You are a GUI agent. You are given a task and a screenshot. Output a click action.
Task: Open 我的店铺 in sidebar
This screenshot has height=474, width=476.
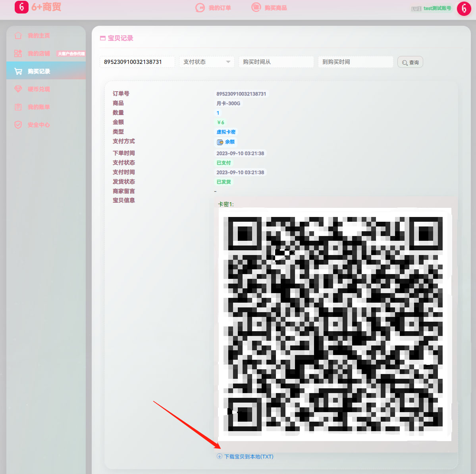(39, 54)
